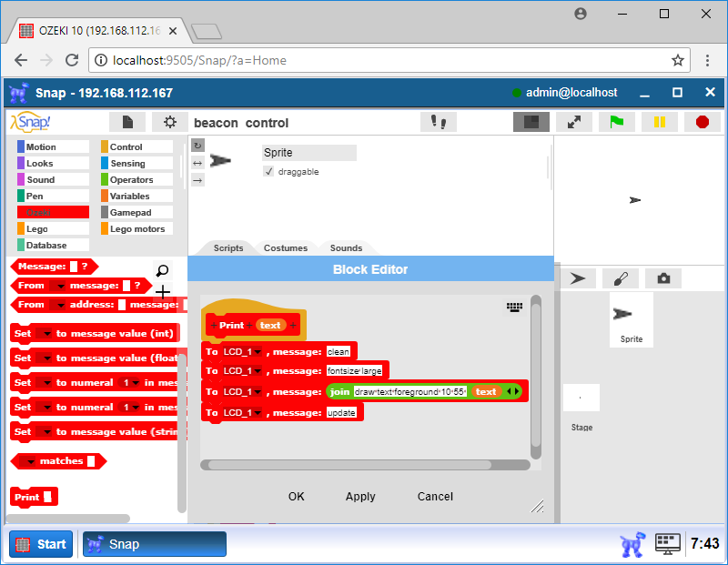Click the keyboard icon in Block Editor
The width and height of the screenshot is (728, 565).
coord(514,308)
